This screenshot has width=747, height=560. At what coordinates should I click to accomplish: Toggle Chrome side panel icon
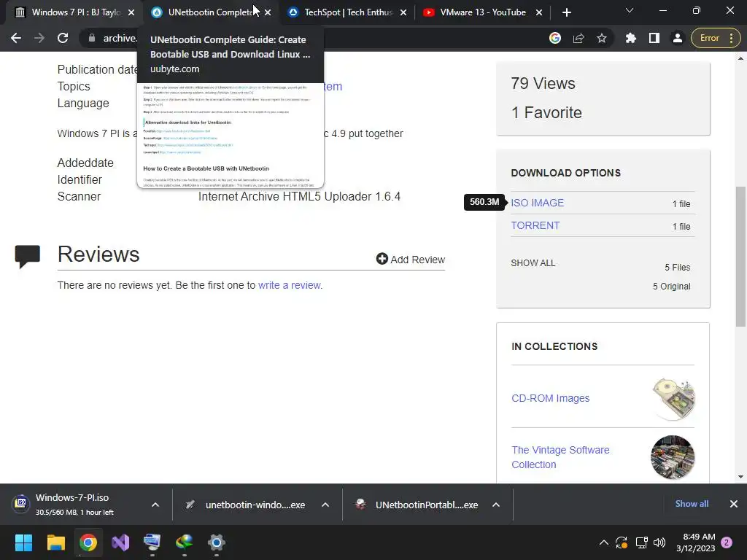tap(654, 38)
